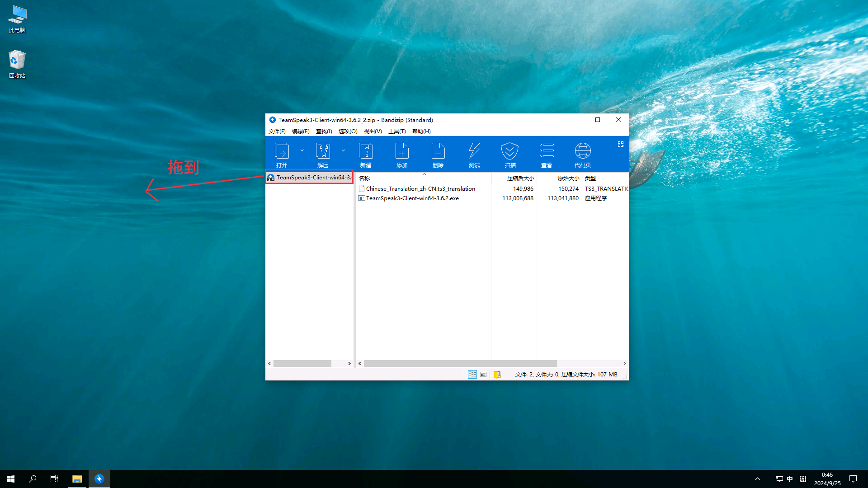Switch to details list view in status bar
The width and height of the screenshot is (868, 488).
coord(472,375)
